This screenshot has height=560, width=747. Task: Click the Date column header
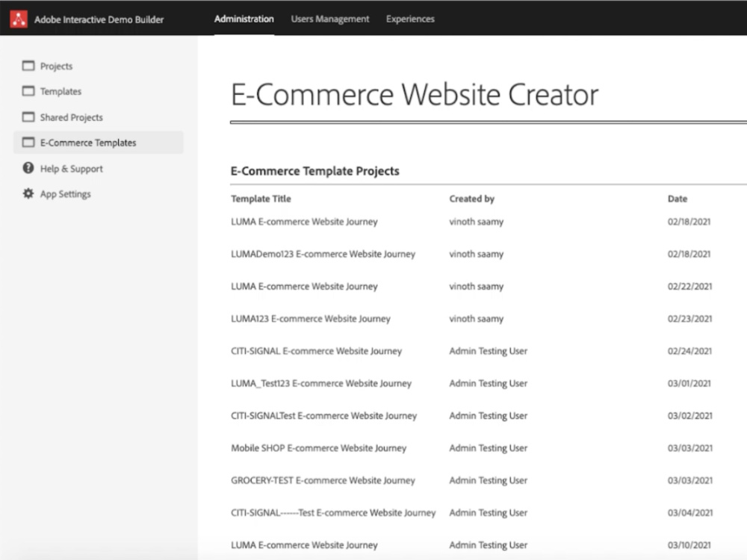point(678,199)
